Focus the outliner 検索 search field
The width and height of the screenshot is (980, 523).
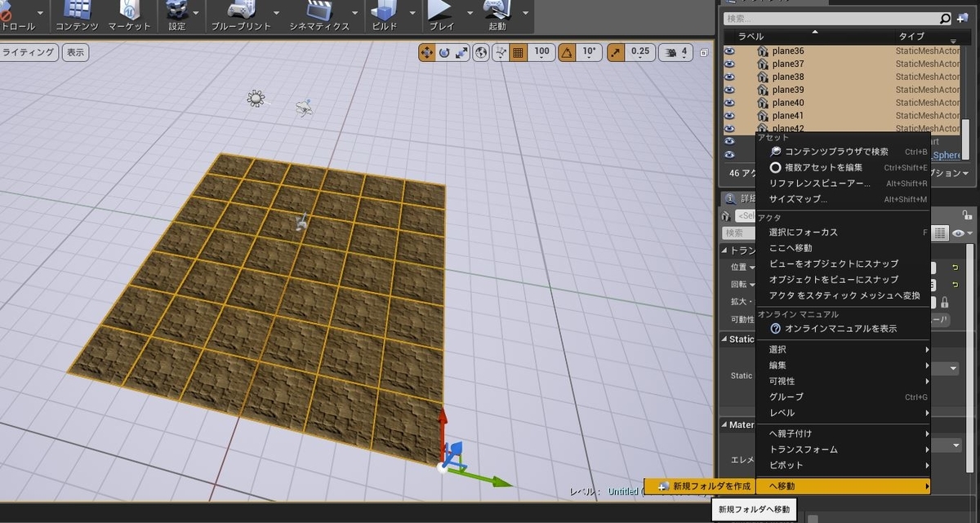click(x=831, y=18)
